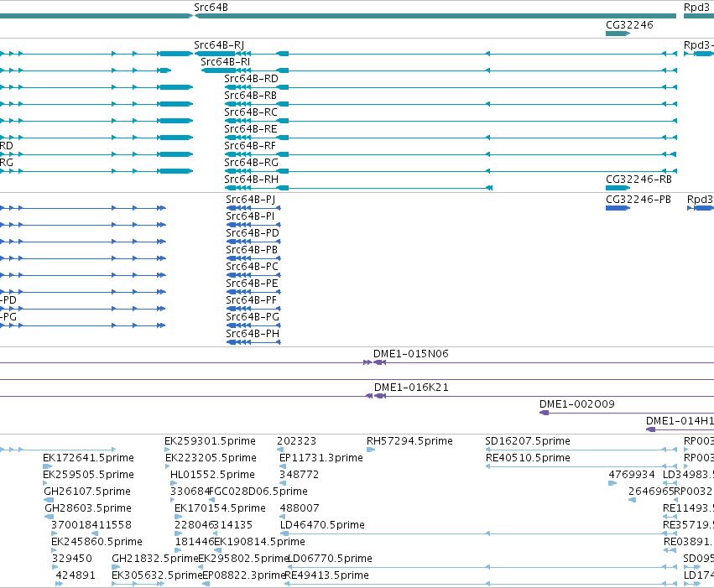714x588 pixels.
Task: Click the Src64B-RE transcript label
Action: click(251, 129)
